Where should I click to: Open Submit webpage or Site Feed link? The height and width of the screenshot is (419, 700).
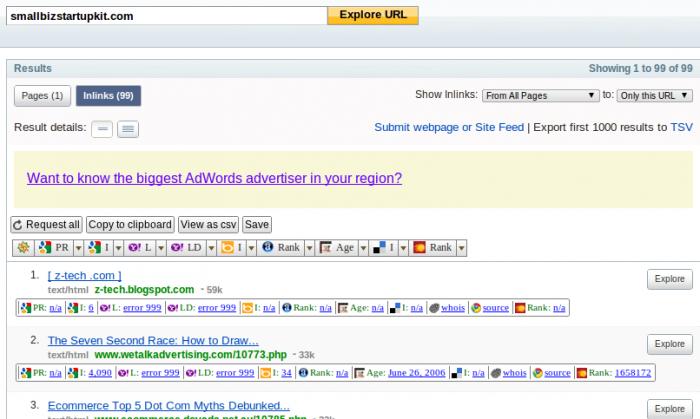pos(449,127)
